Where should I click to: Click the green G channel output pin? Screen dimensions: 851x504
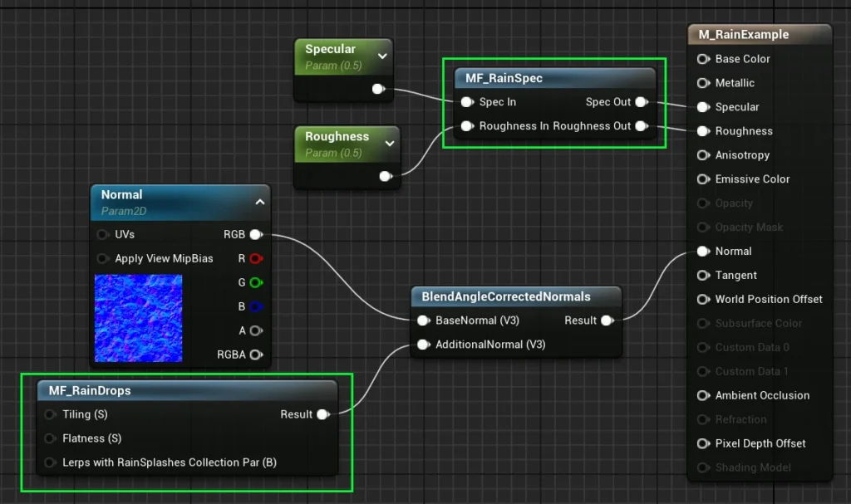256,283
